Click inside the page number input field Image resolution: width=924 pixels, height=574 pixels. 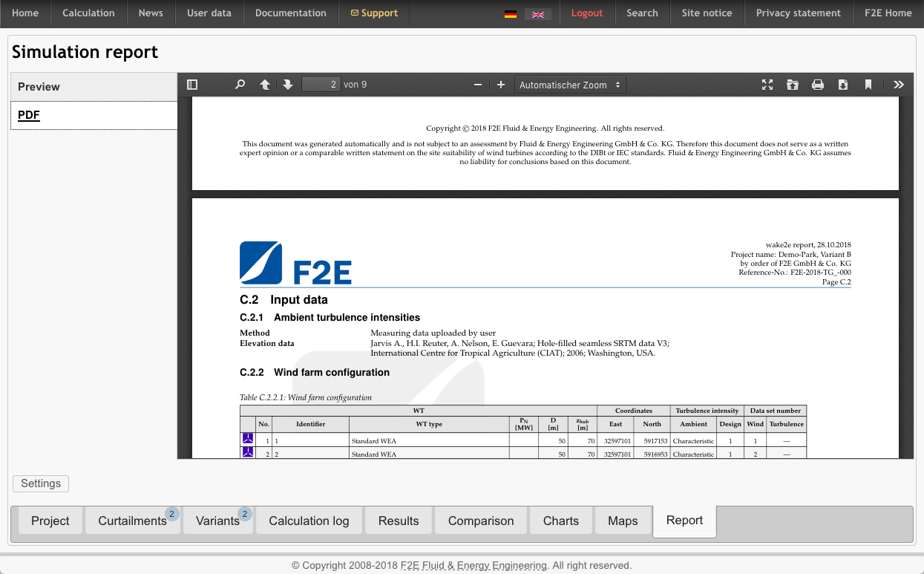pos(321,83)
